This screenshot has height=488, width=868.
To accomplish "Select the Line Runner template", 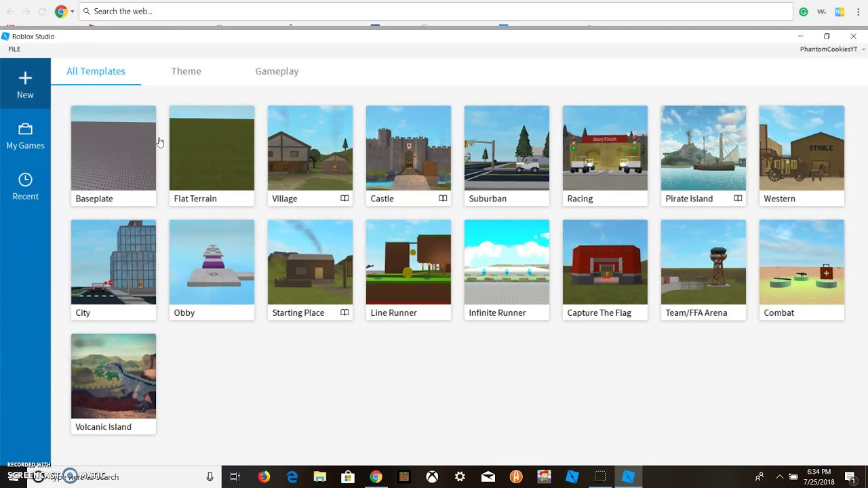I will click(x=408, y=269).
